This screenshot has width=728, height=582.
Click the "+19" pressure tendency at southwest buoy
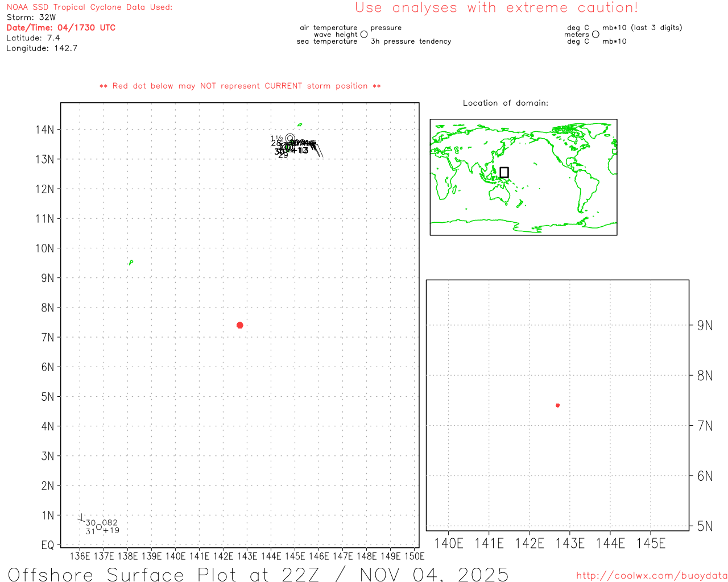(x=111, y=531)
